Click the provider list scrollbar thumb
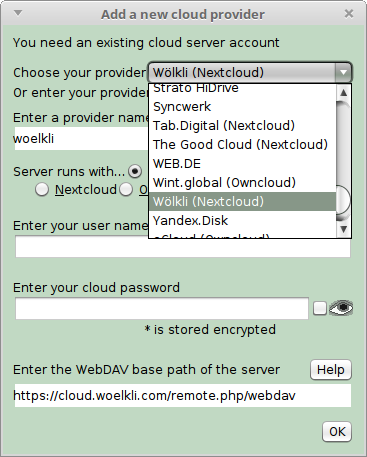This screenshot has width=367, height=457. point(343,200)
